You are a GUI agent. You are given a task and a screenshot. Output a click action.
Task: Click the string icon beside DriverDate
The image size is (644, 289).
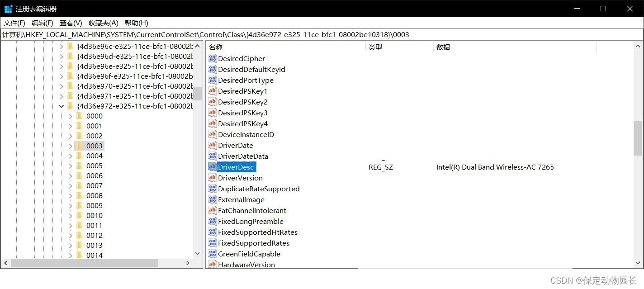[213, 145]
